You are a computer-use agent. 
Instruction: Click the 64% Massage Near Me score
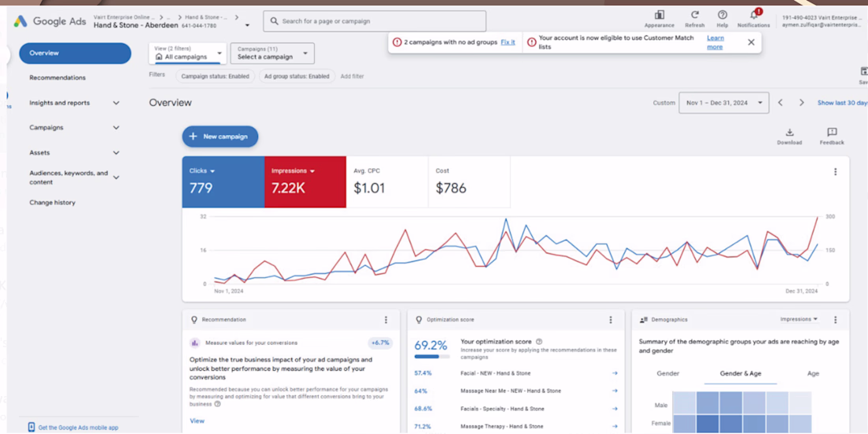tap(421, 391)
